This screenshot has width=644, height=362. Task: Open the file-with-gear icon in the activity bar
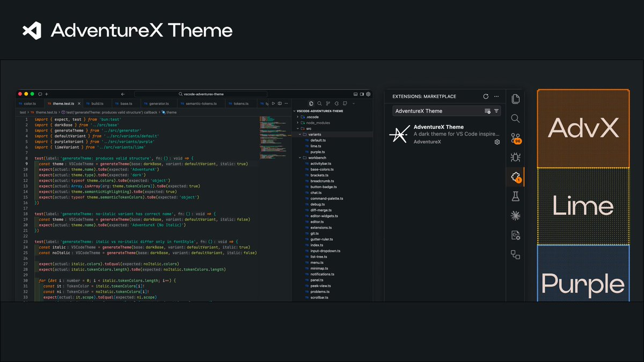516,235
